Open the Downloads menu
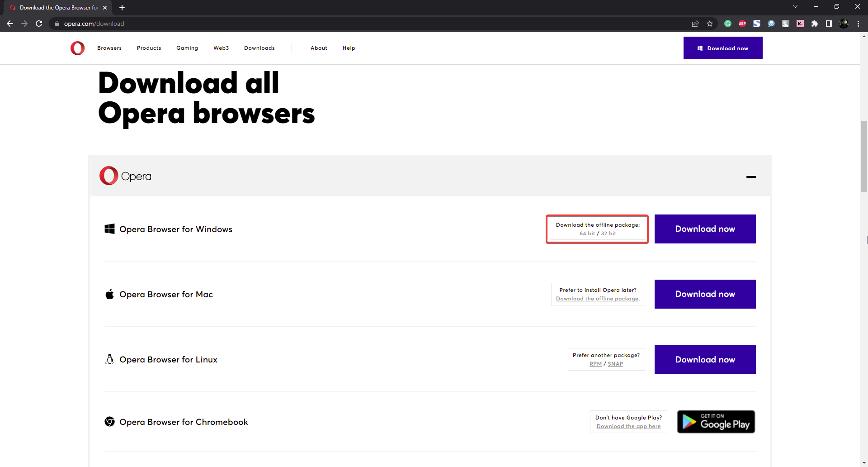Screen dimensions: 868x467 [x=259, y=48]
